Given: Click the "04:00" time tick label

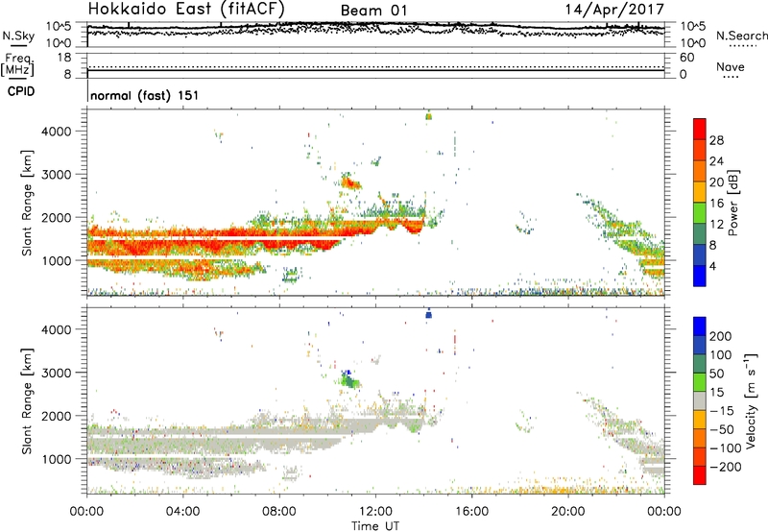Looking at the screenshot, I should pos(182,512).
